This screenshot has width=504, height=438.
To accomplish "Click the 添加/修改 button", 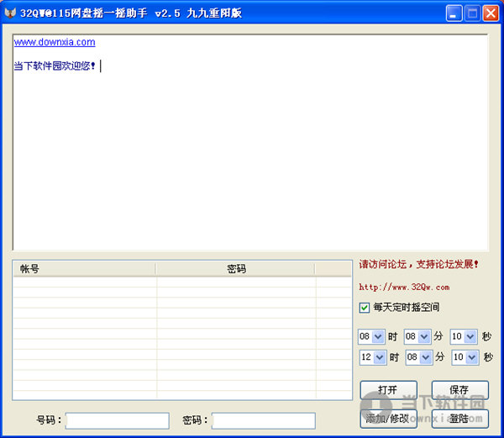I will [389, 419].
